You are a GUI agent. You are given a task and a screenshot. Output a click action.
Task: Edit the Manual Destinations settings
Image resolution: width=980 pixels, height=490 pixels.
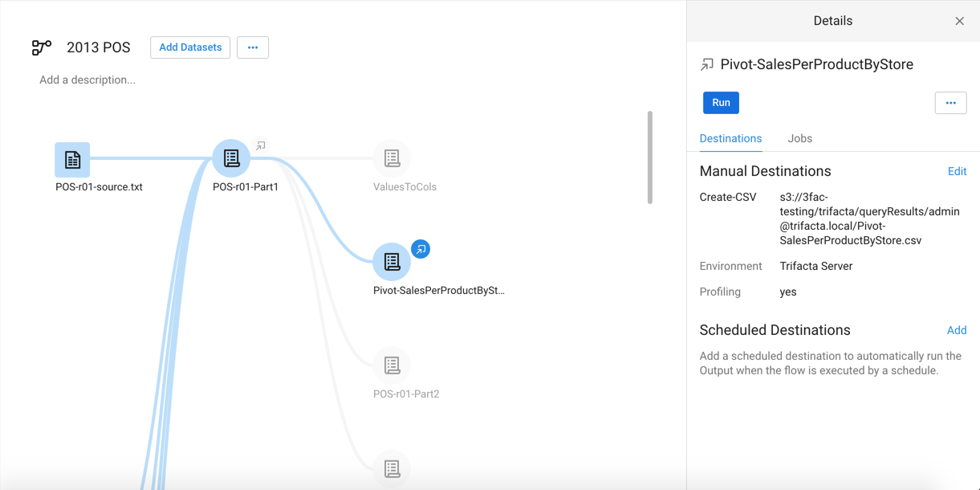tap(957, 171)
